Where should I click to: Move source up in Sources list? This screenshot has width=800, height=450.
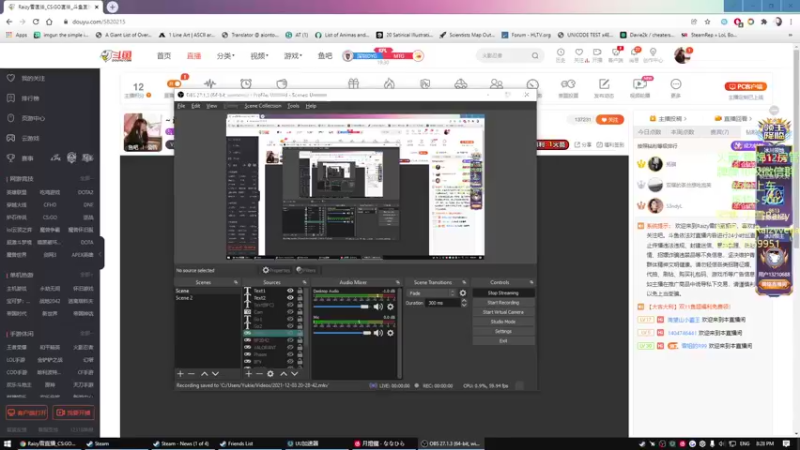click(284, 374)
